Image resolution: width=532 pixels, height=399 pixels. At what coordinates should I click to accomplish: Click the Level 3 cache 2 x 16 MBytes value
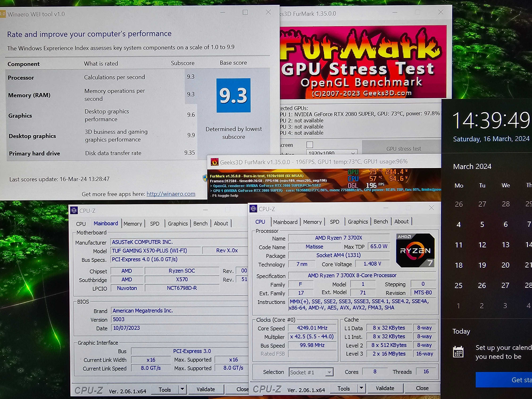(x=389, y=354)
